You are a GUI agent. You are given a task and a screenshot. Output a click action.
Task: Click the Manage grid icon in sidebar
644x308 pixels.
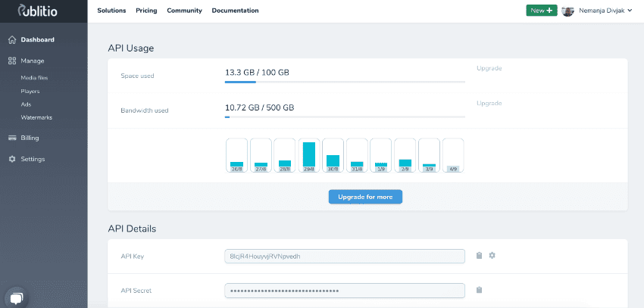coord(12,61)
